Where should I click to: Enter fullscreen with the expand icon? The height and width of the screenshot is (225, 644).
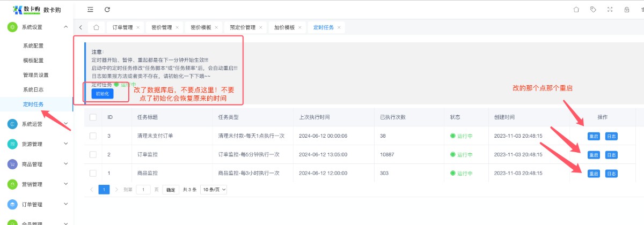tap(610, 10)
